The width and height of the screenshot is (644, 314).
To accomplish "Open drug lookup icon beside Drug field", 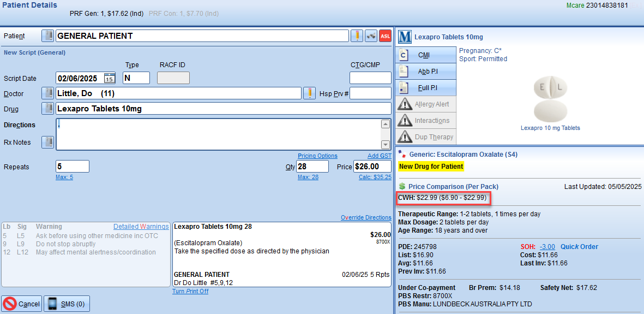I will click(47, 109).
